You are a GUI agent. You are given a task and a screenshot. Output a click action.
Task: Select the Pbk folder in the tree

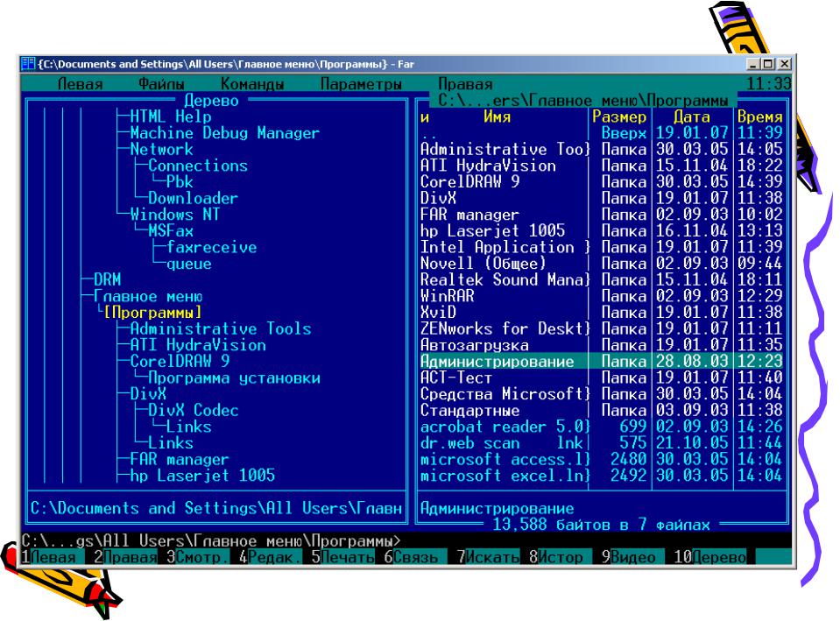(x=180, y=182)
